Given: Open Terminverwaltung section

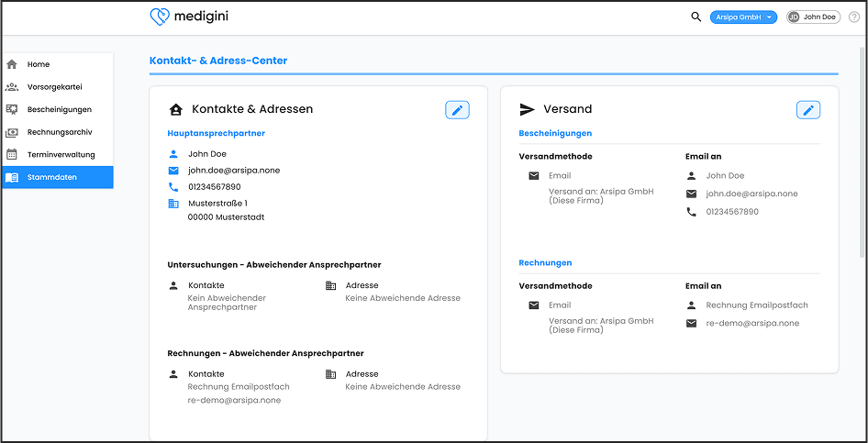Looking at the screenshot, I should click(x=58, y=154).
